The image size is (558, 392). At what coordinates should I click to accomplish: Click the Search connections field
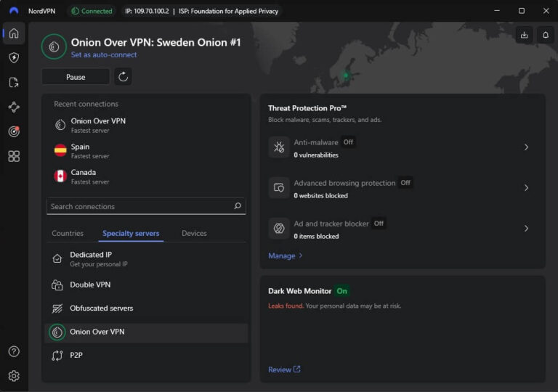tap(146, 206)
